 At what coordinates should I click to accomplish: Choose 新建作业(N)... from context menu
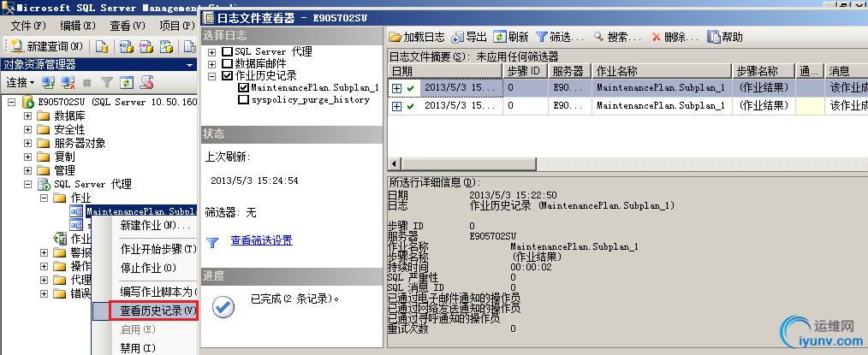pos(155,226)
